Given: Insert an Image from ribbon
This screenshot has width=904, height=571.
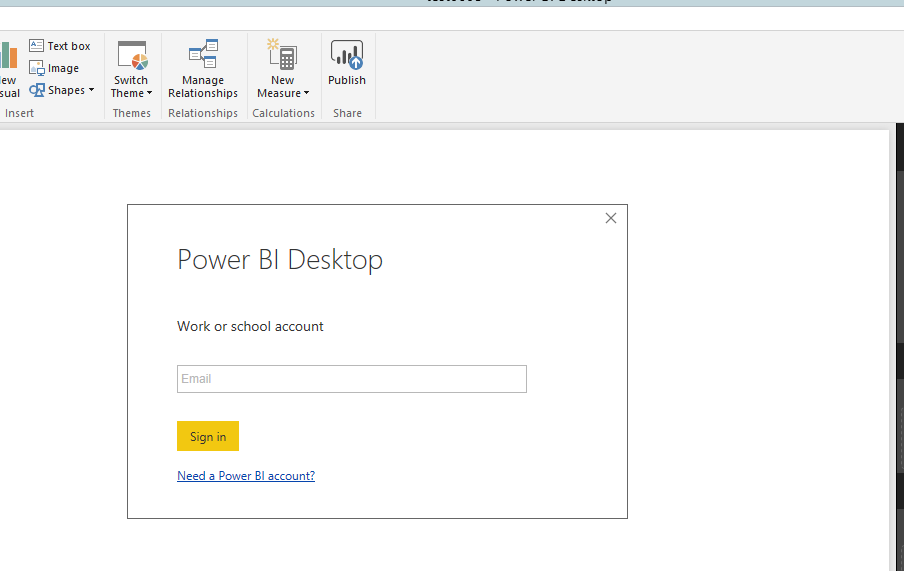Looking at the screenshot, I should point(54,68).
